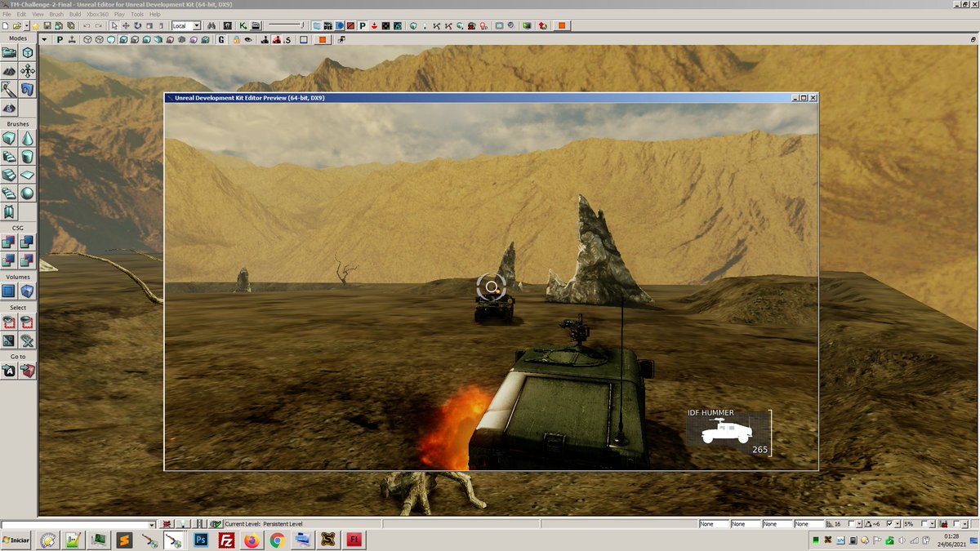Add a special brush under Volumes
The height and width of the screenshot is (551, 980).
coord(9,291)
